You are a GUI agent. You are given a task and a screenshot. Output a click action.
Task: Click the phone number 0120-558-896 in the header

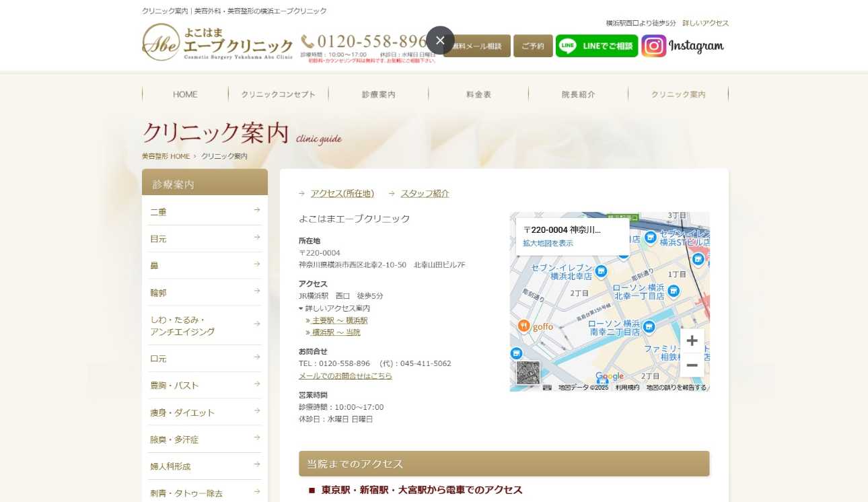(x=365, y=42)
